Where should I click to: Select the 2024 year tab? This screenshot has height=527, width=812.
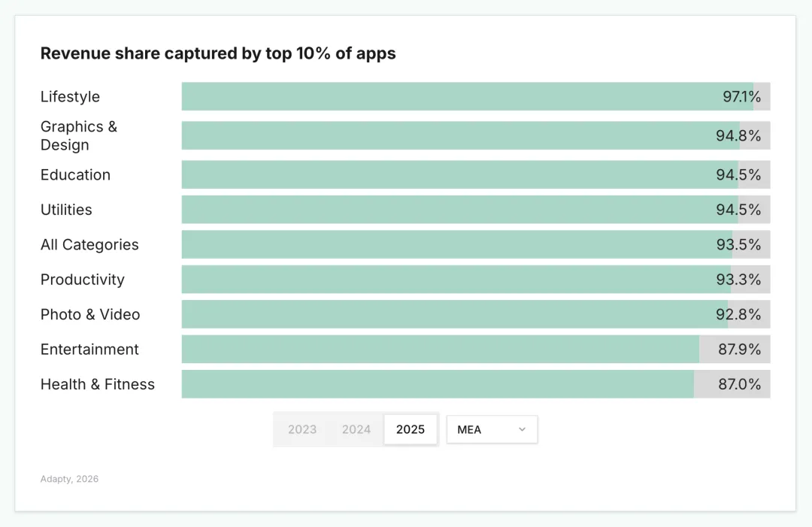(356, 429)
